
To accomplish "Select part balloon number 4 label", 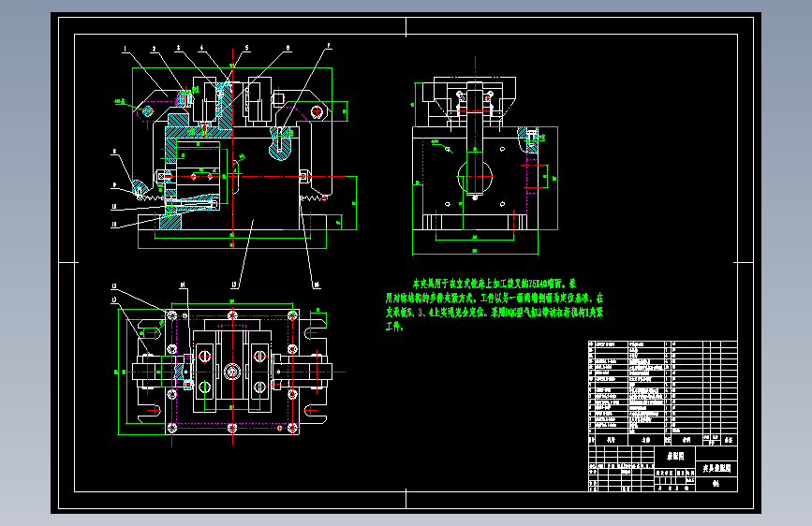I will tap(202, 48).
